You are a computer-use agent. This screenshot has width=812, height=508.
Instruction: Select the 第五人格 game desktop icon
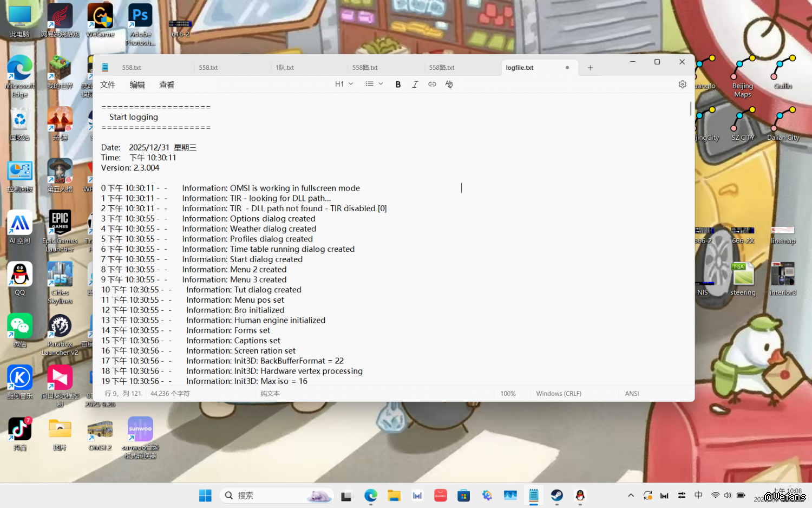click(x=60, y=175)
